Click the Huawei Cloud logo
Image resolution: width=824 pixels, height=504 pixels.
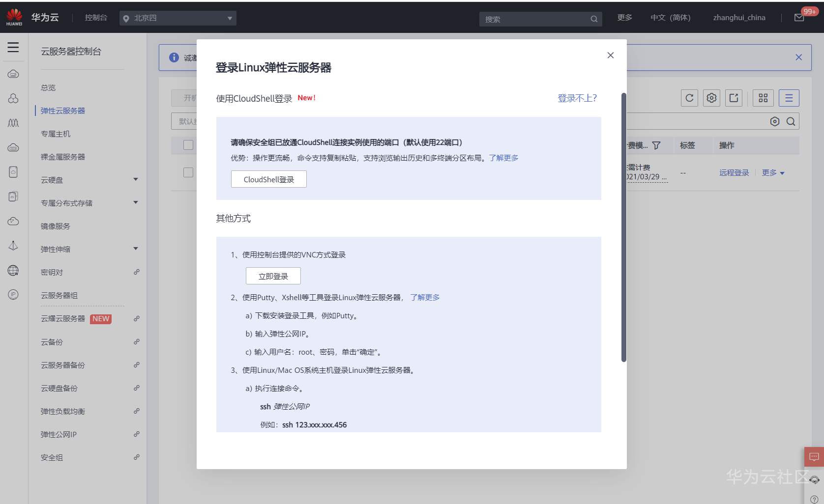point(14,17)
